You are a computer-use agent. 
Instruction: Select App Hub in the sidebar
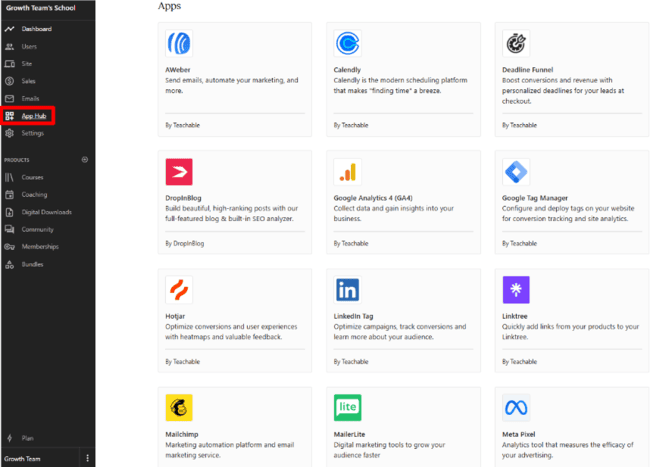pyautogui.click(x=34, y=116)
